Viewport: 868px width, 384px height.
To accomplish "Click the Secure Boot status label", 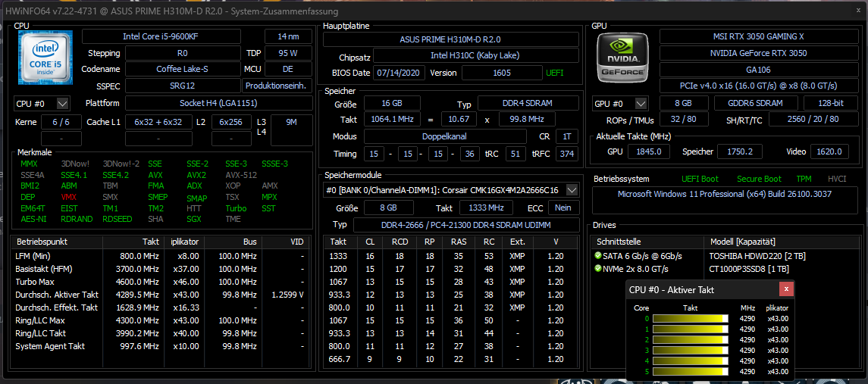I will [x=759, y=179].
